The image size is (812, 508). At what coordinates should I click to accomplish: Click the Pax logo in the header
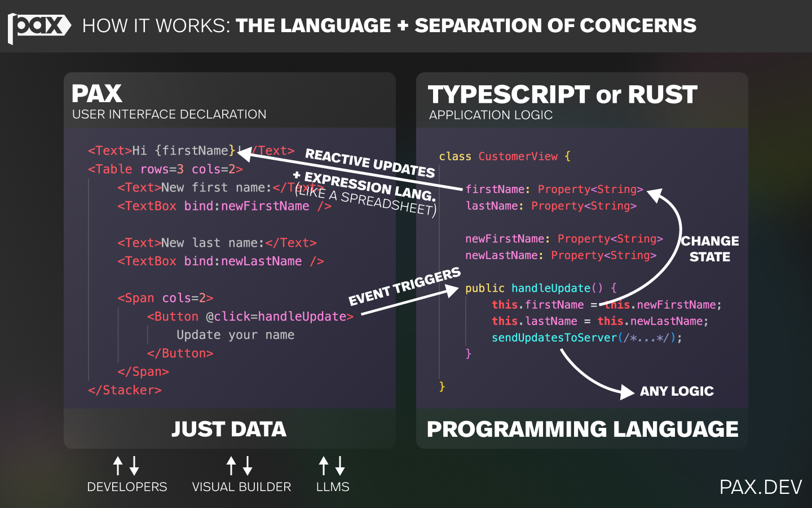coord(38,26)
